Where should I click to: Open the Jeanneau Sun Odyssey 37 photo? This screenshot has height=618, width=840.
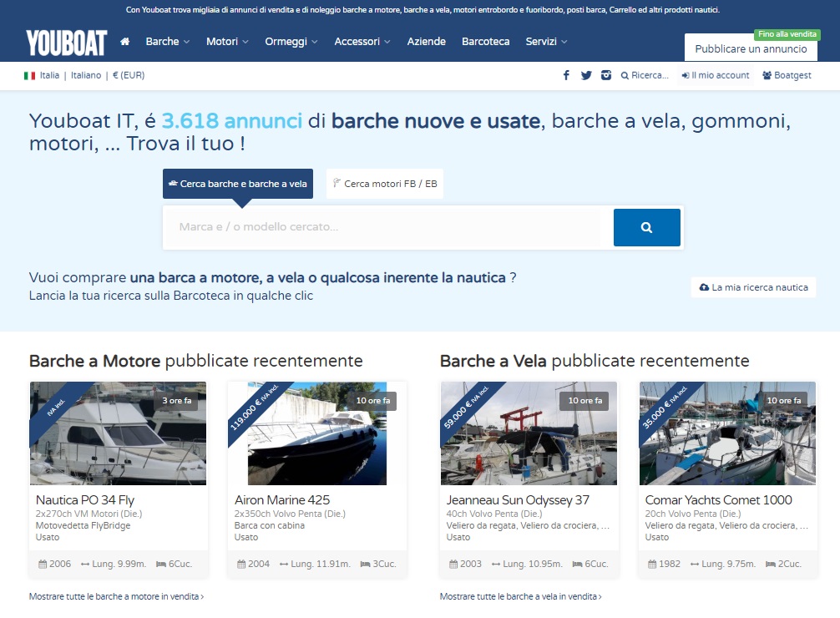pos(529,433)
